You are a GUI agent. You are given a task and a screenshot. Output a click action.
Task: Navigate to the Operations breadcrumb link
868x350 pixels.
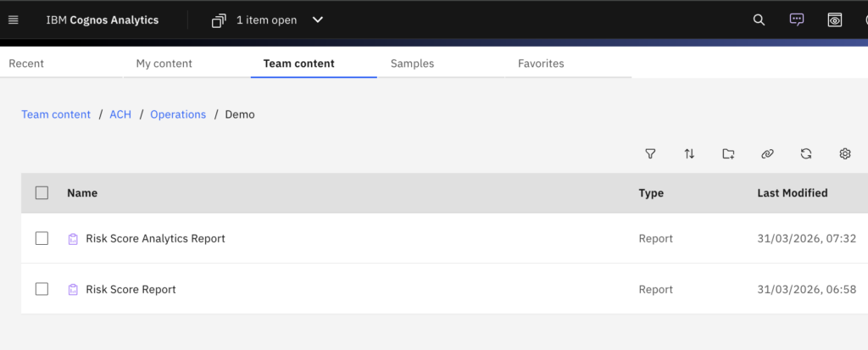point(178,114)
